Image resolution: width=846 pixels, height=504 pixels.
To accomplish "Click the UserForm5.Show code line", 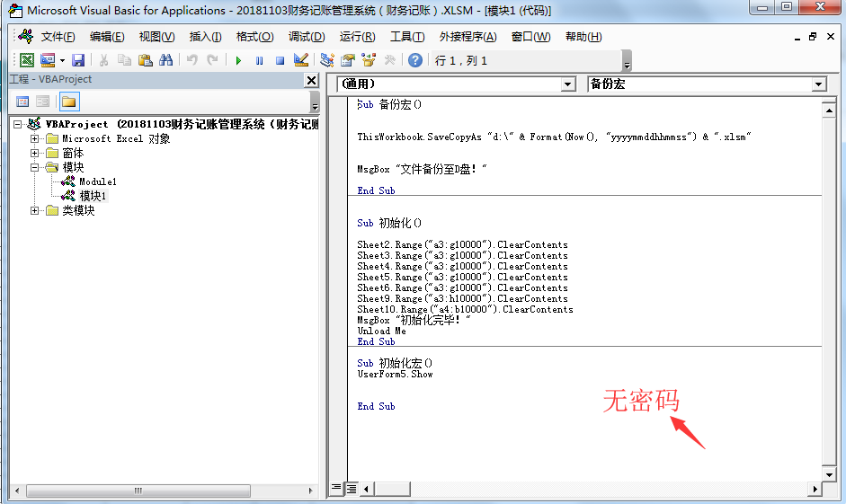I will tap(395, 374).
